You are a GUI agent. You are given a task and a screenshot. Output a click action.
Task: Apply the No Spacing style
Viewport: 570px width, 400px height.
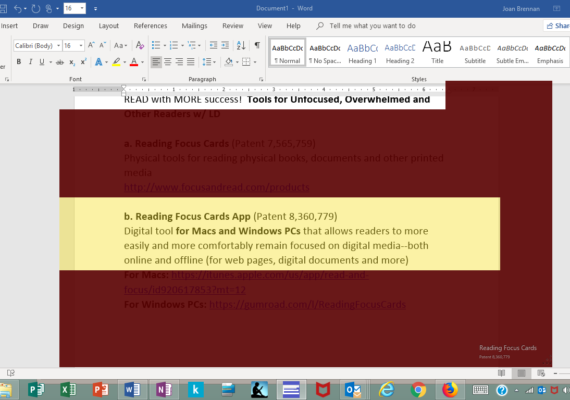(325, 52)
